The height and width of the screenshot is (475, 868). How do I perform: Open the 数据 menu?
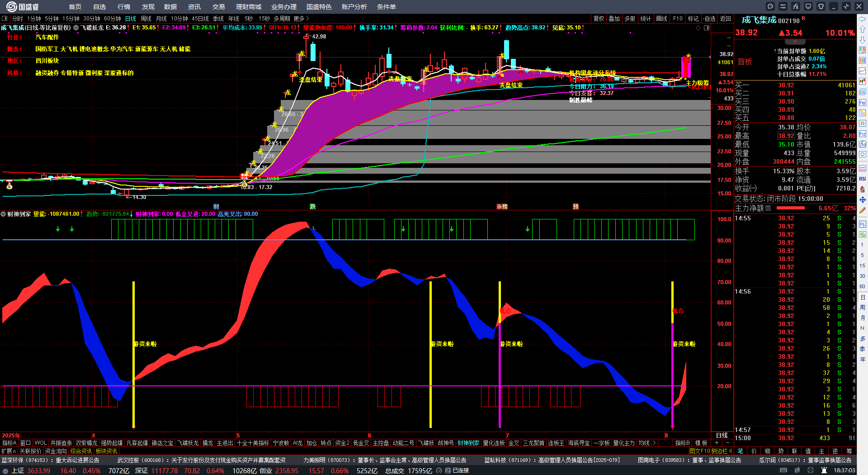(170, 7)
